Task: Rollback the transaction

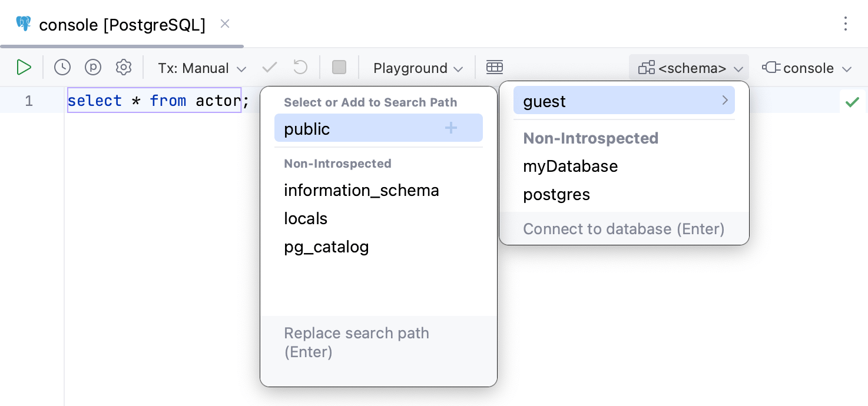Action: coord(300,67)
